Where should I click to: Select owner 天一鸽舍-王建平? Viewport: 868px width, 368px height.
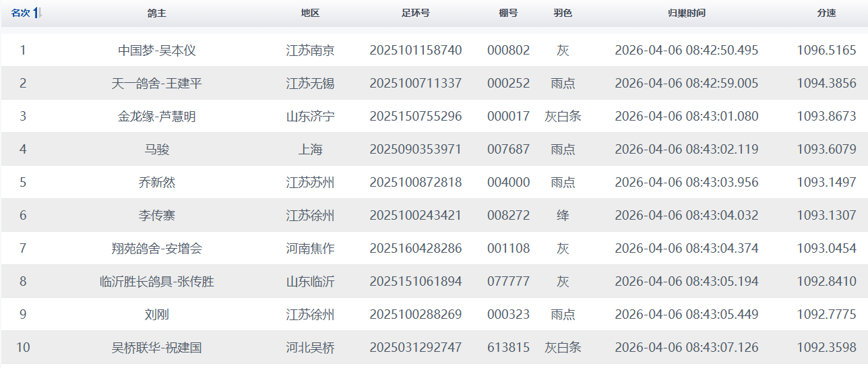(157, 84)
